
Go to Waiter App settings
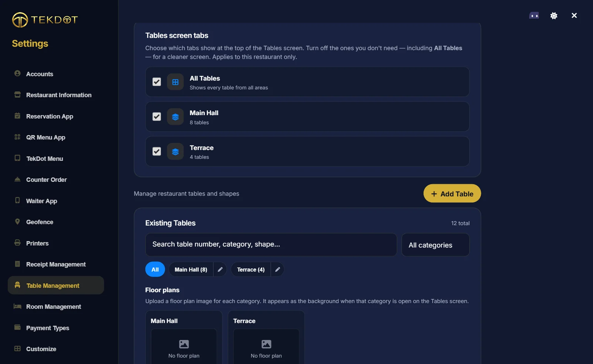tap(56, 201)
